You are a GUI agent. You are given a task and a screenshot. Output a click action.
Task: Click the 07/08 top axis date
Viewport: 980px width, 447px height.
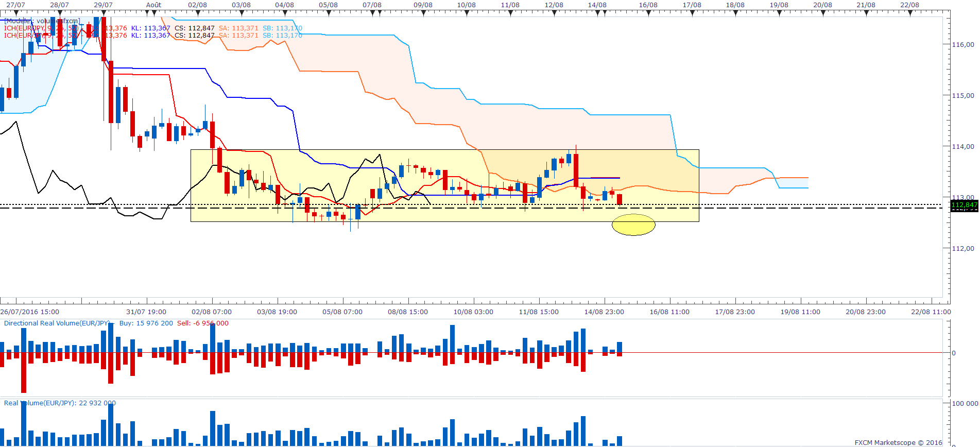click(x=372, y=5)
